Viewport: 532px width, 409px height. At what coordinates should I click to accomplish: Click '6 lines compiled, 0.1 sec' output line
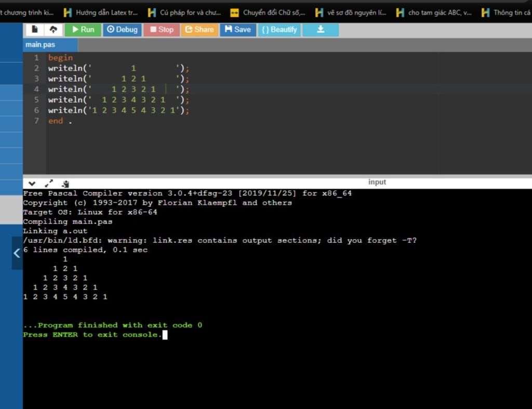(x=85, y=250)
